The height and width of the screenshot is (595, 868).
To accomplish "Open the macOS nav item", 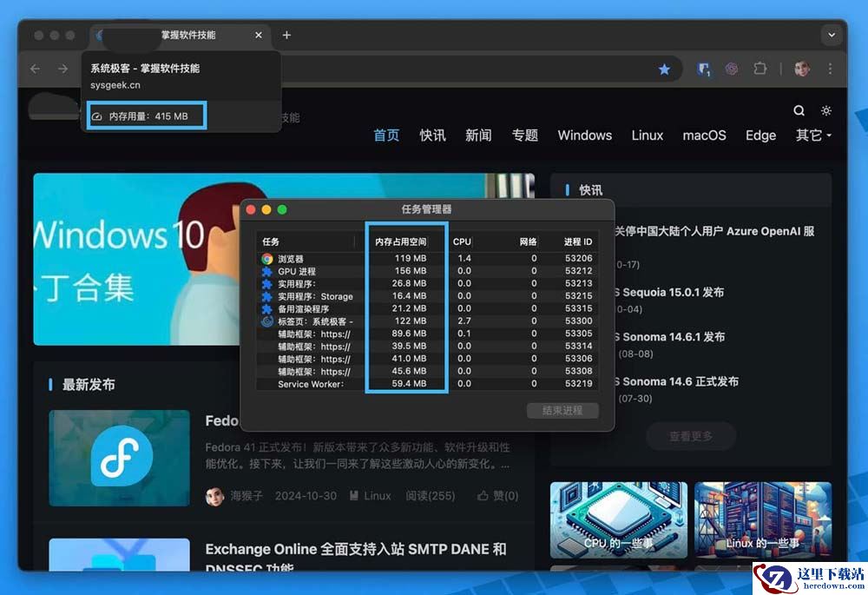I will [704, 136].
